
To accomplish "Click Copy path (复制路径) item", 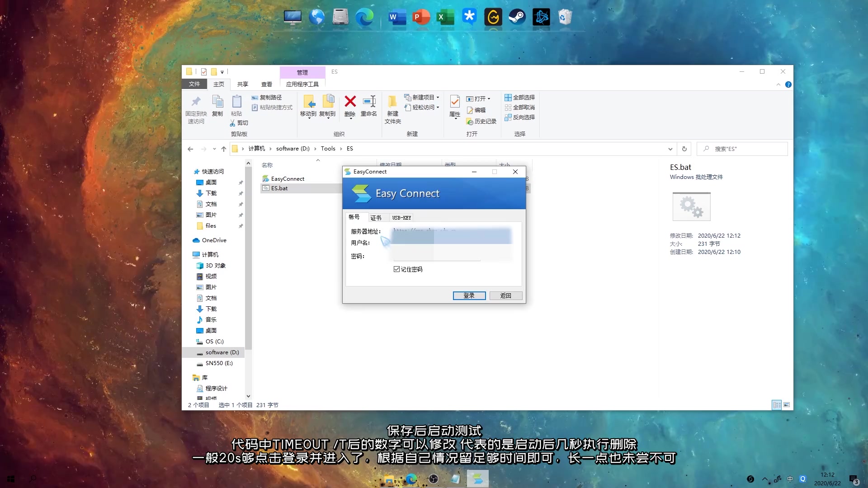I will (267, 98).
